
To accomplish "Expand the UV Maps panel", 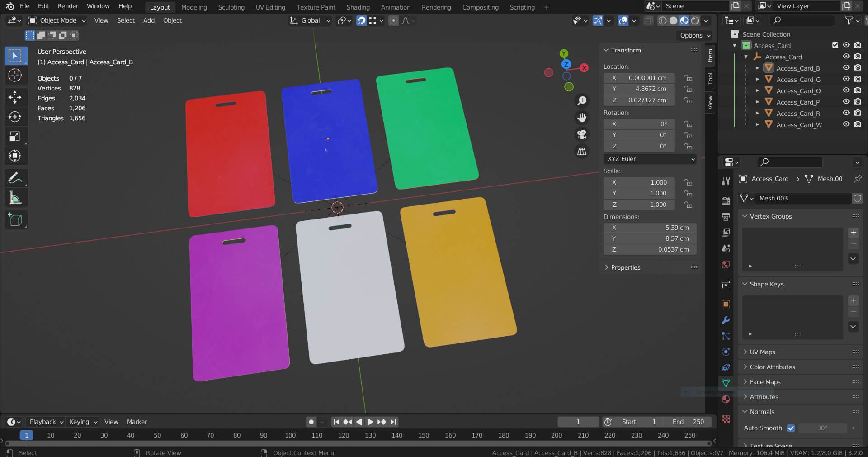I will tap(762, 352).
